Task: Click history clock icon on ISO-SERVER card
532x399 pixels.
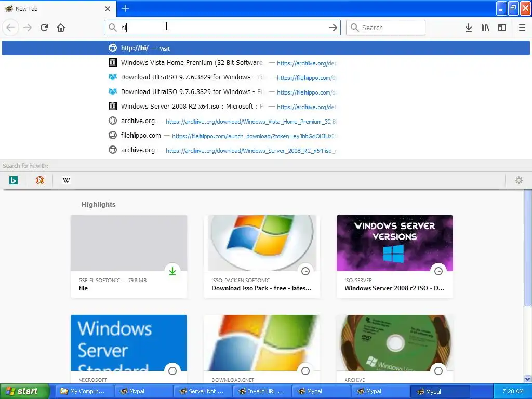Action: click(x=438, y=271)
